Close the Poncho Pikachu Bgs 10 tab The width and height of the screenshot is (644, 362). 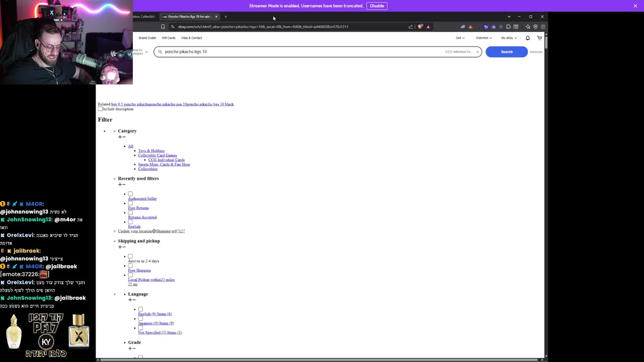pyautogui.click(x=216, y=17)
